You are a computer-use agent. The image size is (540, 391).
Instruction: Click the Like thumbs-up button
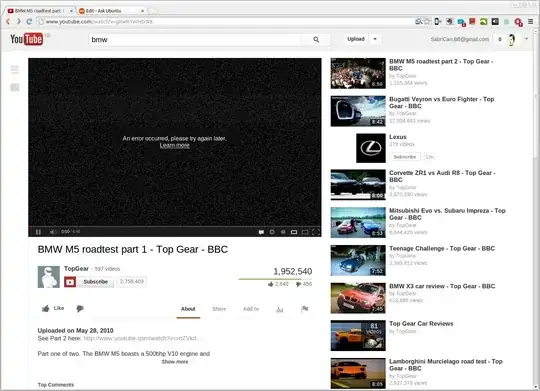point(53,308)
